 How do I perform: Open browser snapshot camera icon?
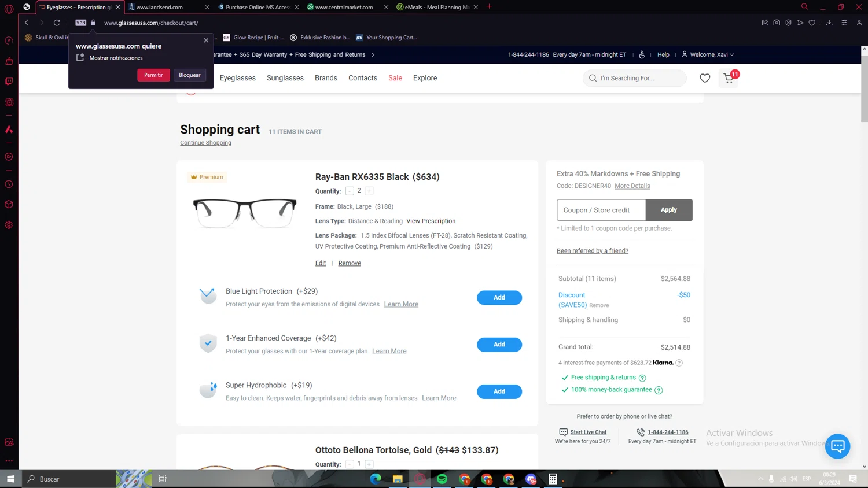(777, 23)
